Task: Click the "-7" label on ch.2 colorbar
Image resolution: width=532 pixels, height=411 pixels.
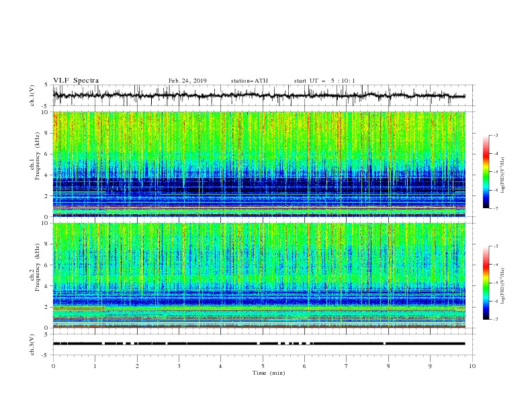Action: tap(495, 319)
